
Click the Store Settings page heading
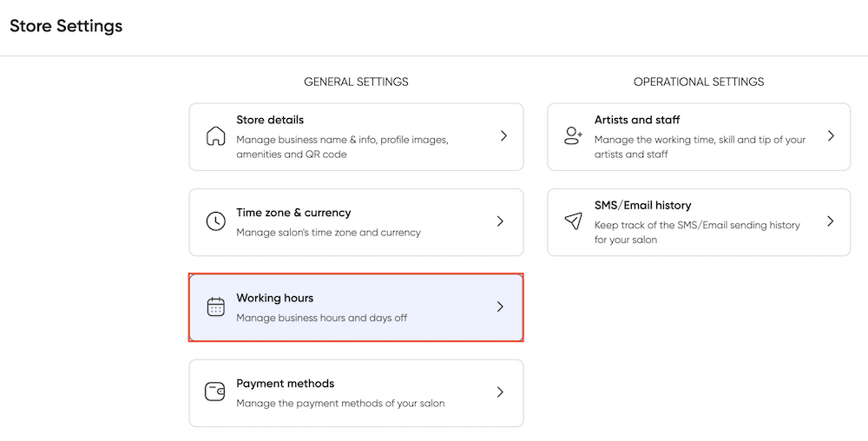coord(66,26)
